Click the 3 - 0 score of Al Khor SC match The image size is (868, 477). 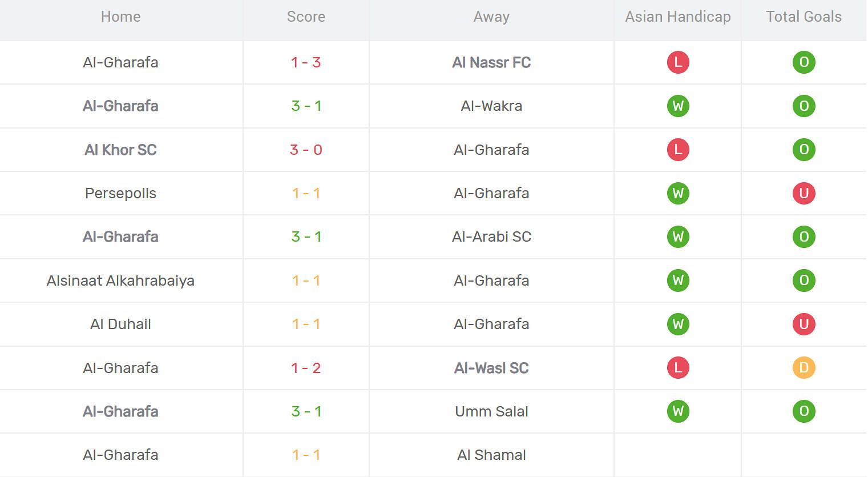pos(306,150)
